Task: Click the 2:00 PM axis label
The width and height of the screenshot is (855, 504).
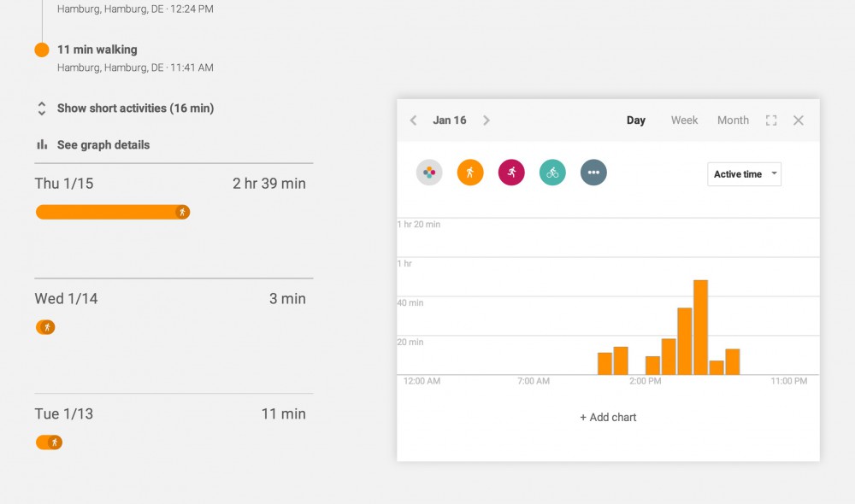Action: coord(645,381)
